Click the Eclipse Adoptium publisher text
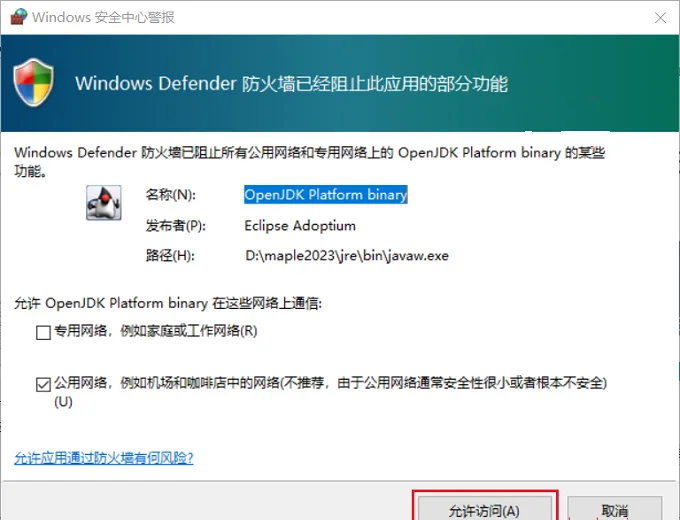This screenshot has height=520, width=680. pos(300,226)
